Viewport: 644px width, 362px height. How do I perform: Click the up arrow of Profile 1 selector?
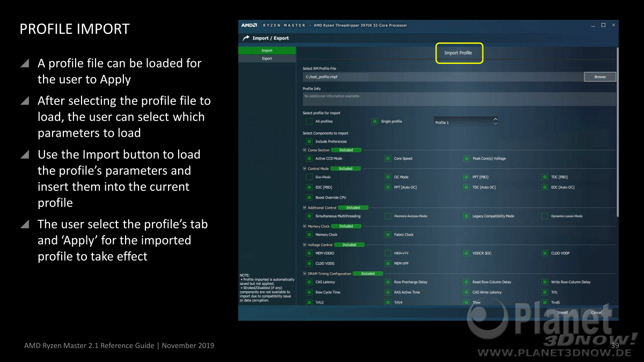click(x=495, y=120)
